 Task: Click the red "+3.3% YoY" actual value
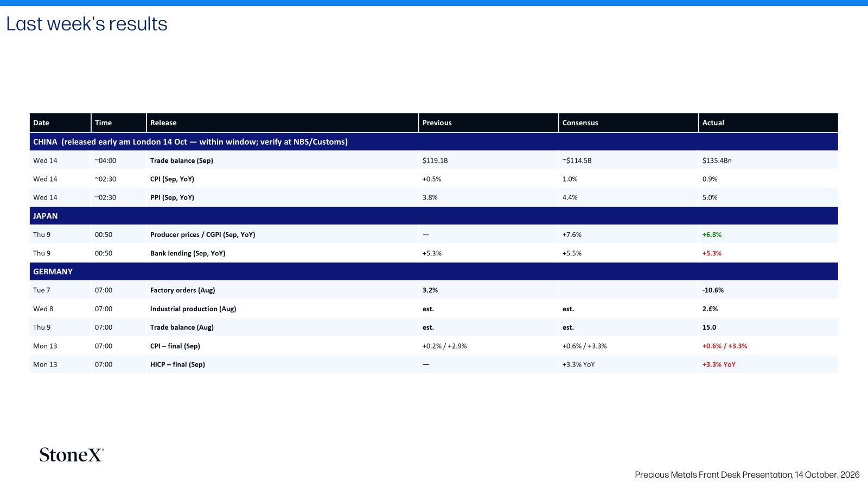coord(719,364)
